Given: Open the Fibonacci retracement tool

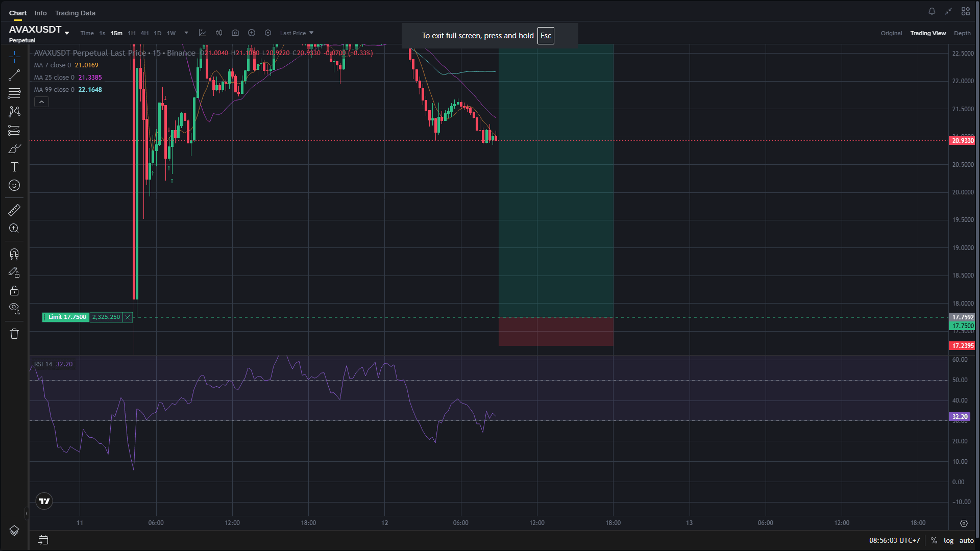Looking at the screenshot, I should [14, 93].
